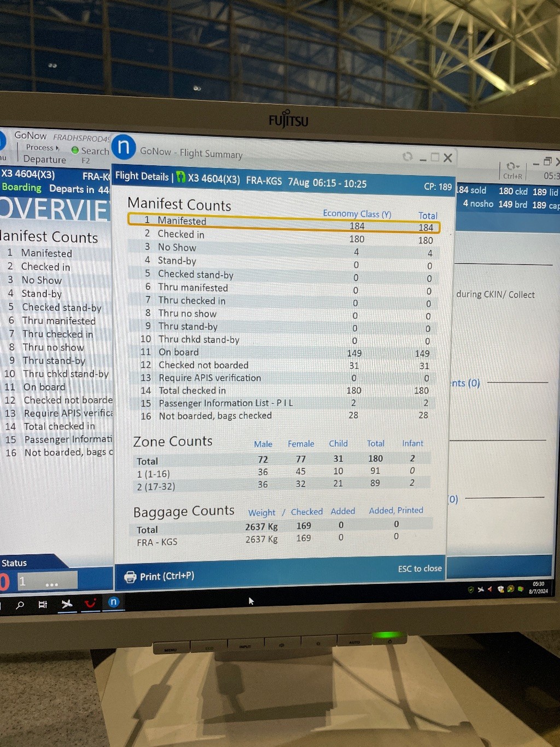Click the refresh icon in Flight Summary title bar
Screen dimensions: 560x747
click(x=407, y=157)
